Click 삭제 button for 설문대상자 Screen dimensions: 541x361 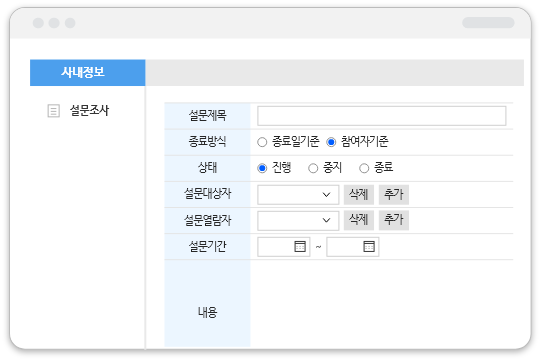[x=359, y=194]
